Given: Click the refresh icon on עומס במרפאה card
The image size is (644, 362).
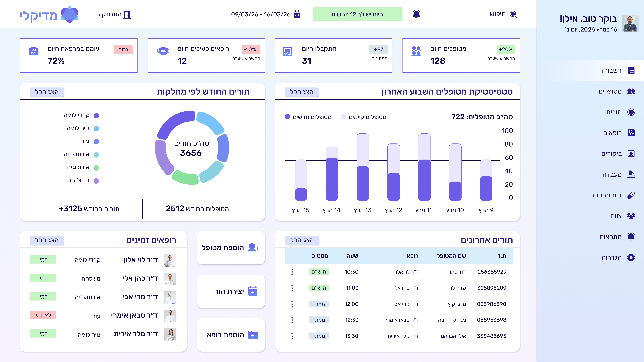Looking at the screenshot, I should click(34, 51).
